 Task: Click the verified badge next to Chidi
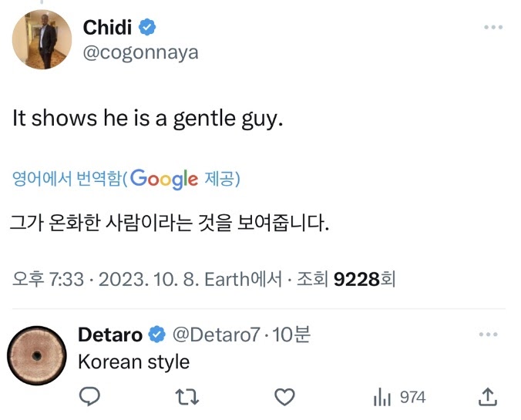[146, 27]
